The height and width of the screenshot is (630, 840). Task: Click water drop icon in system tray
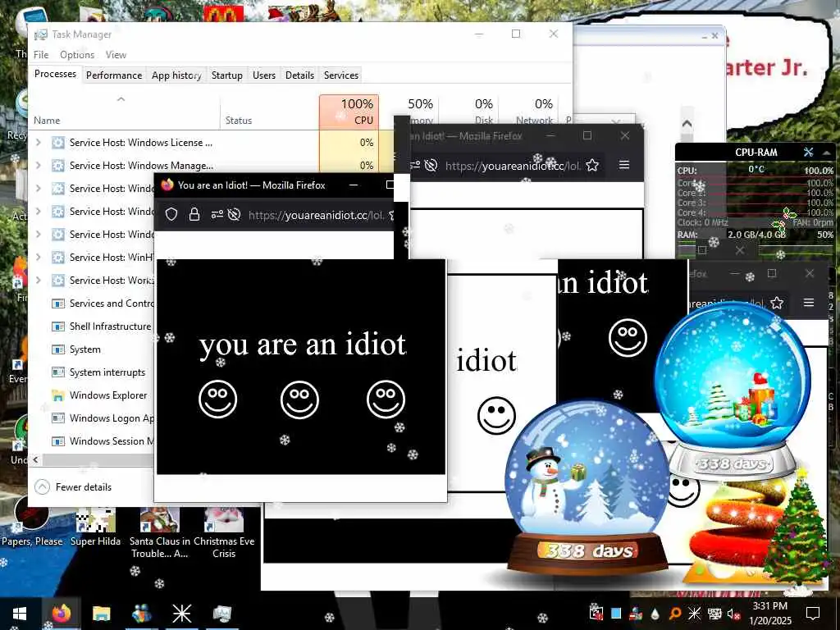point(655,614)
